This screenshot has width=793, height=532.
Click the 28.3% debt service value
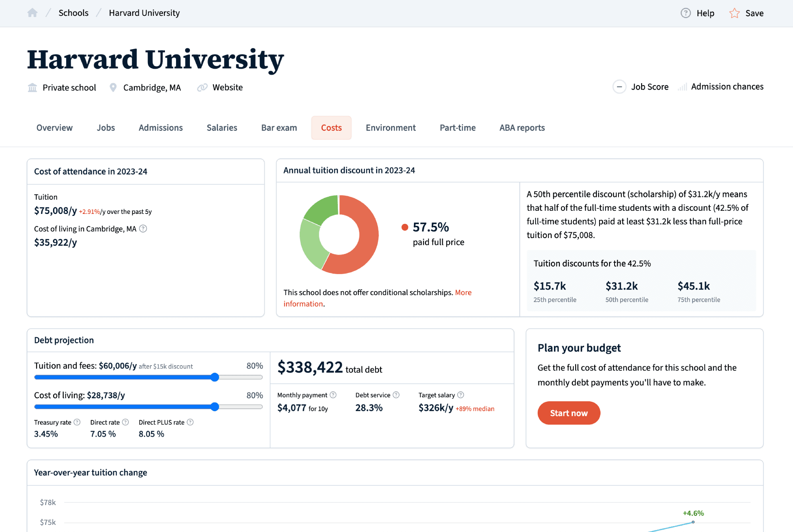coord(369,408)
